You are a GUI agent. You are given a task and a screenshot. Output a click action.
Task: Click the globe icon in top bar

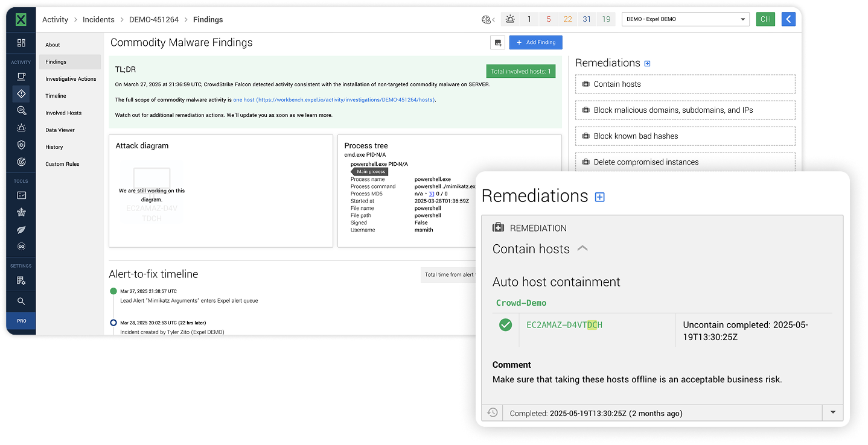[487, 19]
